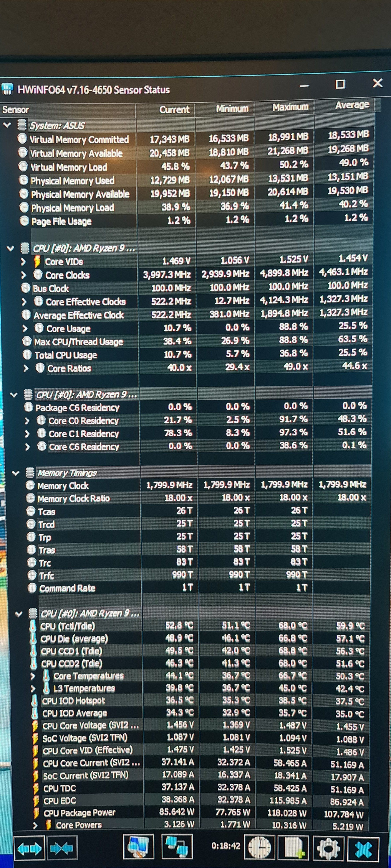This screenshot has height=868, width=391.
Task: Click the network connection computers icon
Action: click(177, 847)
